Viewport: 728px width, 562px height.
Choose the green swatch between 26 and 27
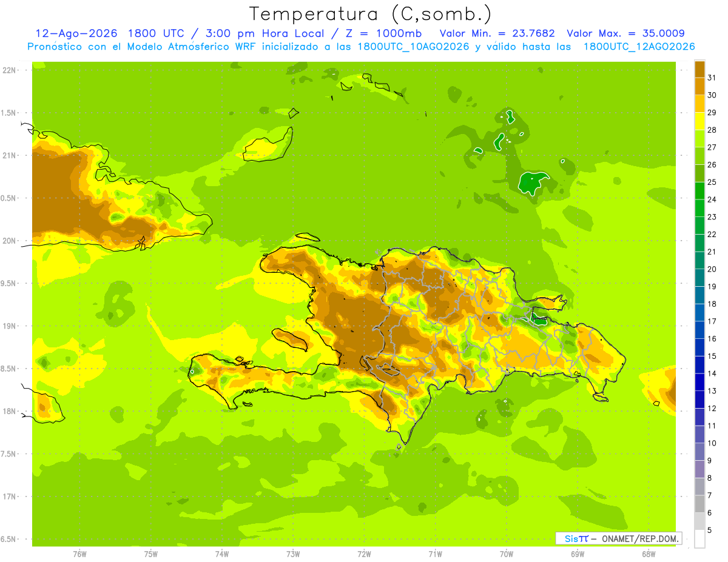pos(699,156)
